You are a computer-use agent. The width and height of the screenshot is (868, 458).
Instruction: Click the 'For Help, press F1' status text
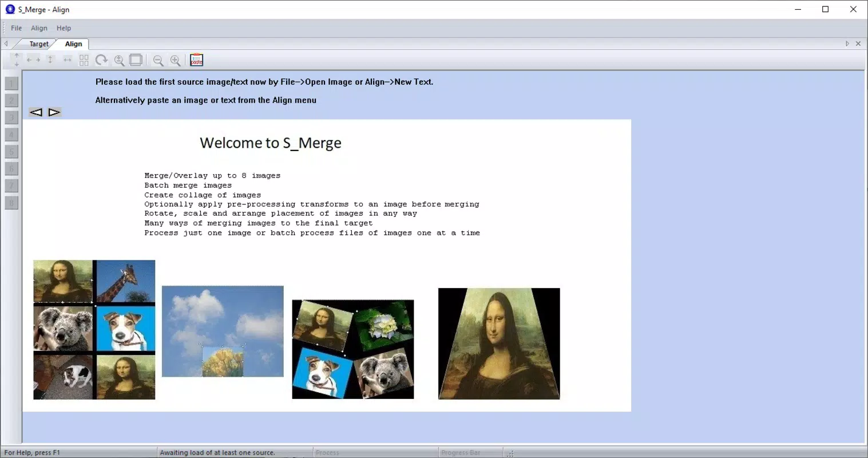(x=32, y=453)
